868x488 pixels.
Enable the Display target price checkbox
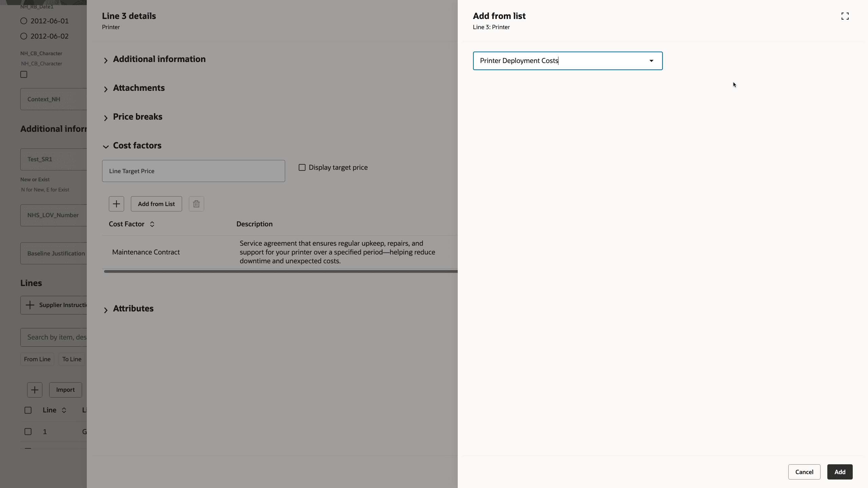[302, 167]
